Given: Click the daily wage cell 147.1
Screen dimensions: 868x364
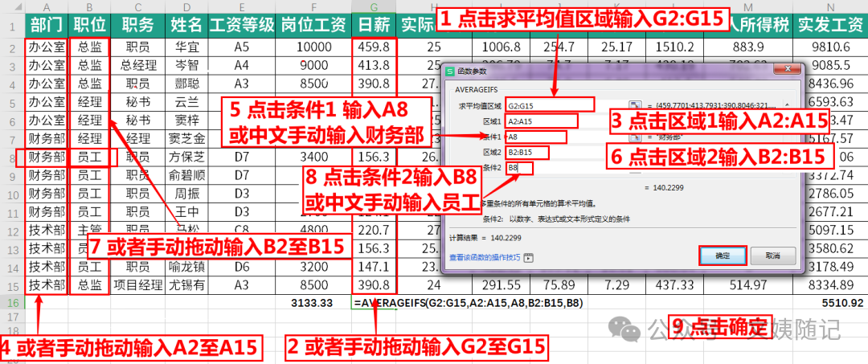Looking at the screenshot, I should pos(374,268).
